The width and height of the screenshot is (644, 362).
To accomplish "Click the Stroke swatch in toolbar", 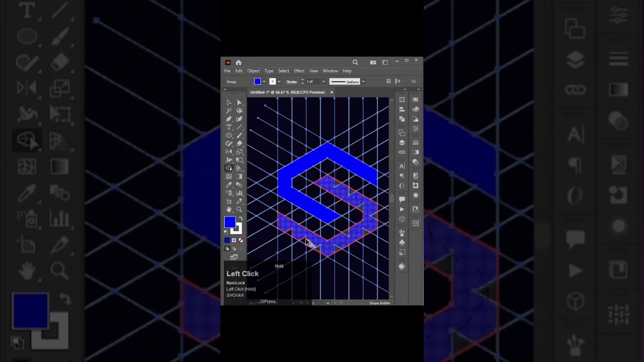I will [237, 229].
